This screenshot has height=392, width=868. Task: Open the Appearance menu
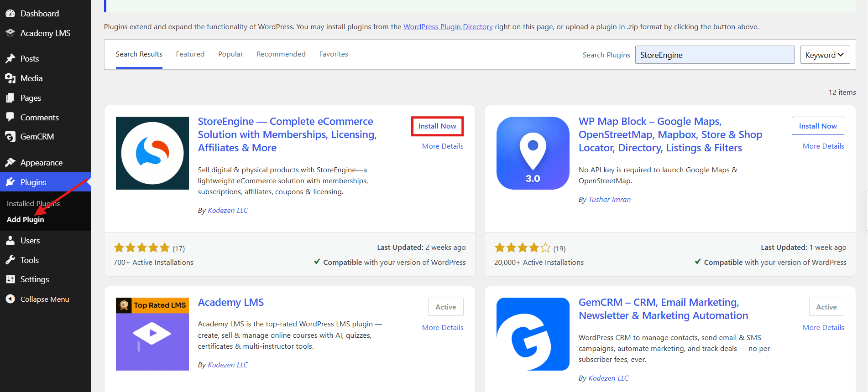click(46, 162)
